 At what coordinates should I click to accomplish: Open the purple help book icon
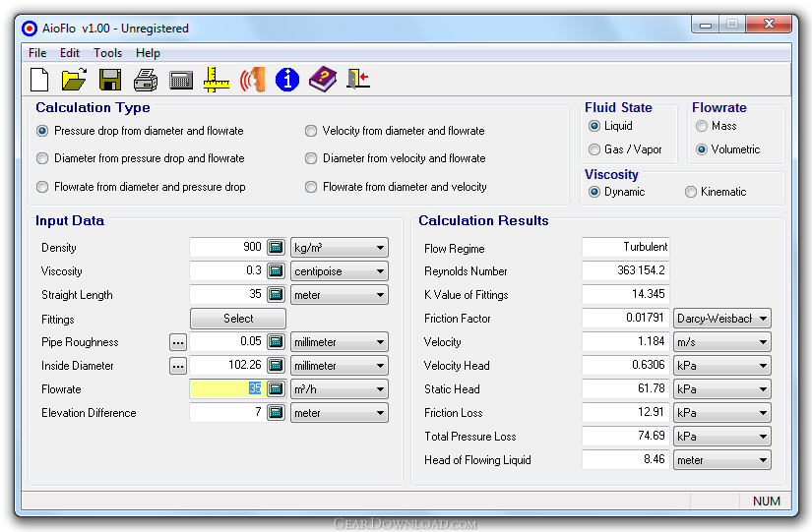point(323,80)
